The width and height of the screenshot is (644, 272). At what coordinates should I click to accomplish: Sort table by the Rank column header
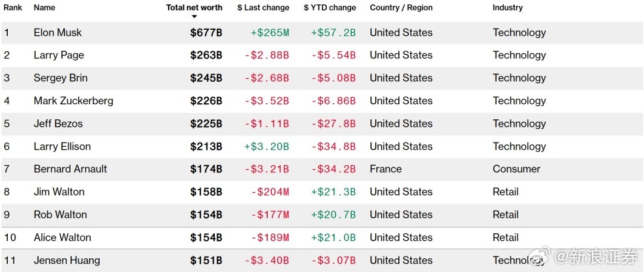(13, 8)
